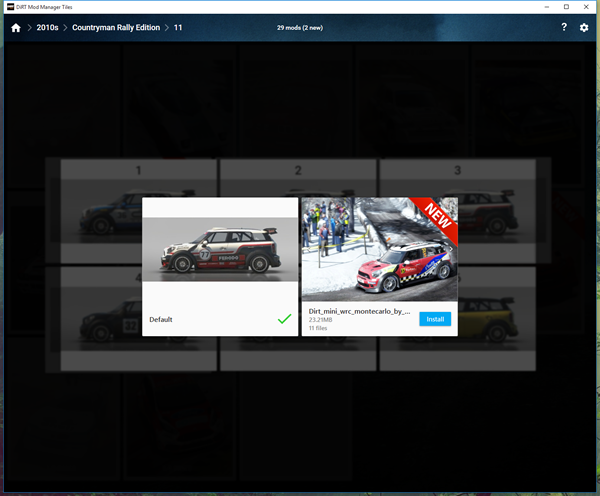
Task: Close the DiRT Mod Manager window
Action: [586, 7]
